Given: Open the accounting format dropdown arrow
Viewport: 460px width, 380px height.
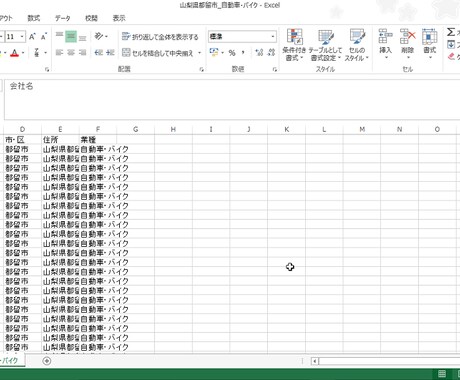Looking at the screenshot, I should pos(222,53).
